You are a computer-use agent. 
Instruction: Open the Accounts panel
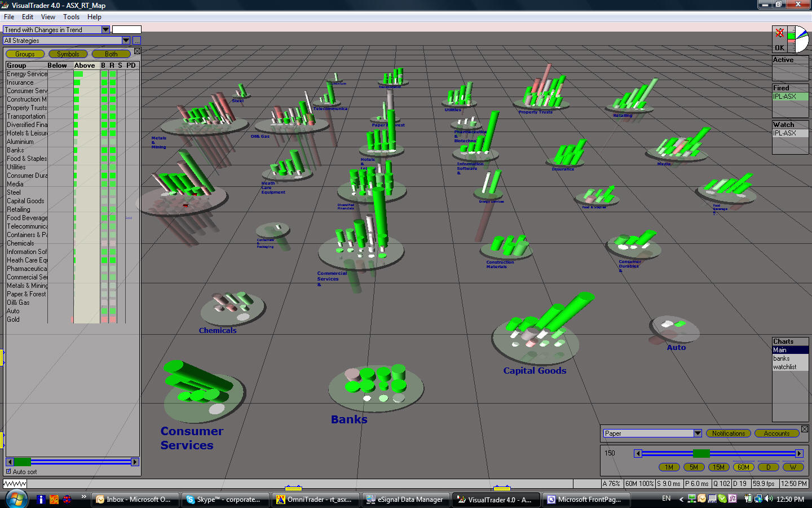tap(776, 433)
